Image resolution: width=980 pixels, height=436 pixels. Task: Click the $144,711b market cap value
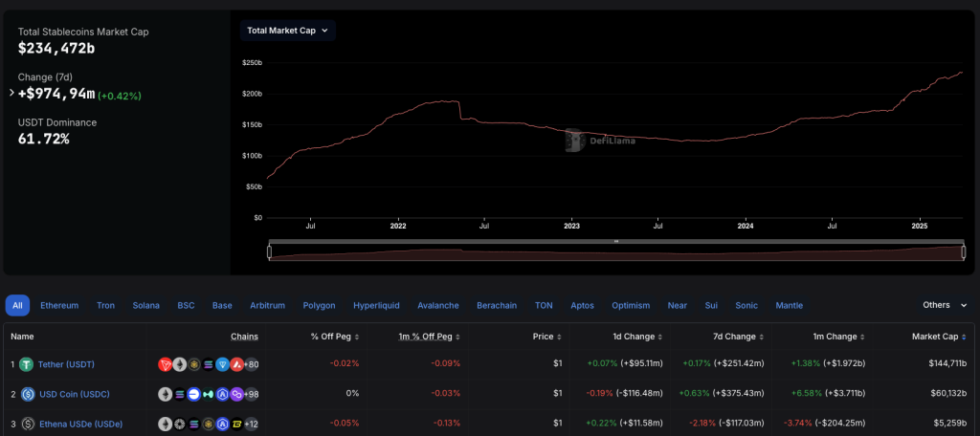pyautogui.click(x=948, y=364)
